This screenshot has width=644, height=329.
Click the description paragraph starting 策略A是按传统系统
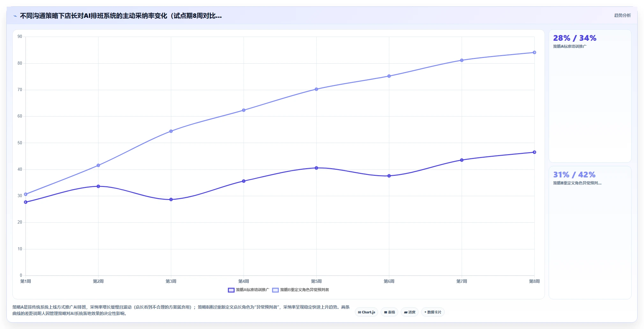[x=181, y=310]
